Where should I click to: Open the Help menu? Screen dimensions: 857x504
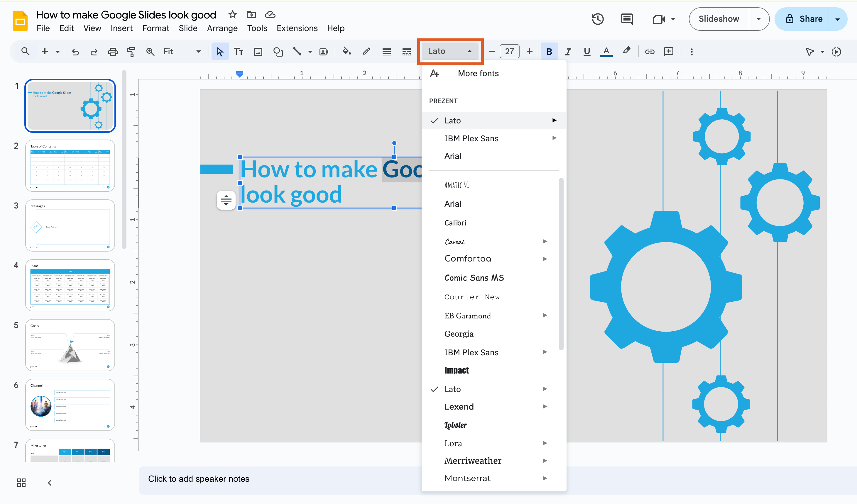point(336,28)
